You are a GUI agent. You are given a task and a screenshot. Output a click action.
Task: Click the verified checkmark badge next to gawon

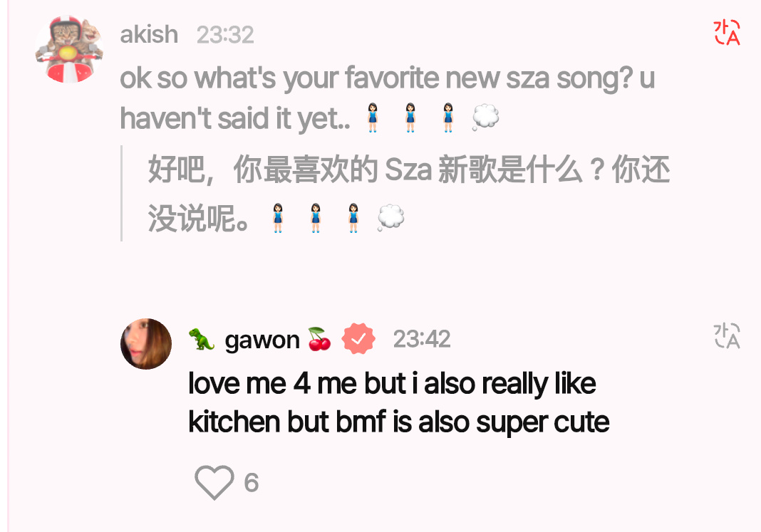tap(358, 338)
